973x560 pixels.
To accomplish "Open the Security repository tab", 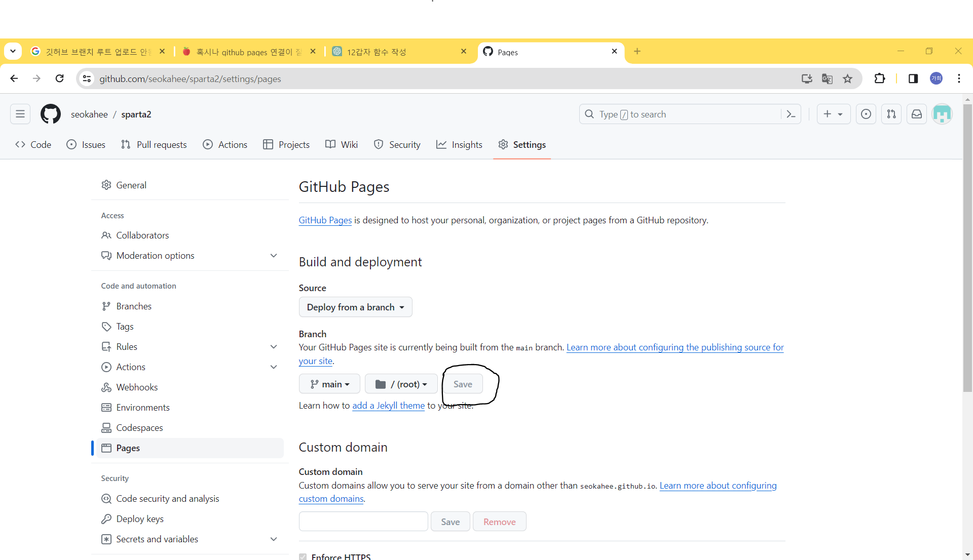I will (397, 145).
